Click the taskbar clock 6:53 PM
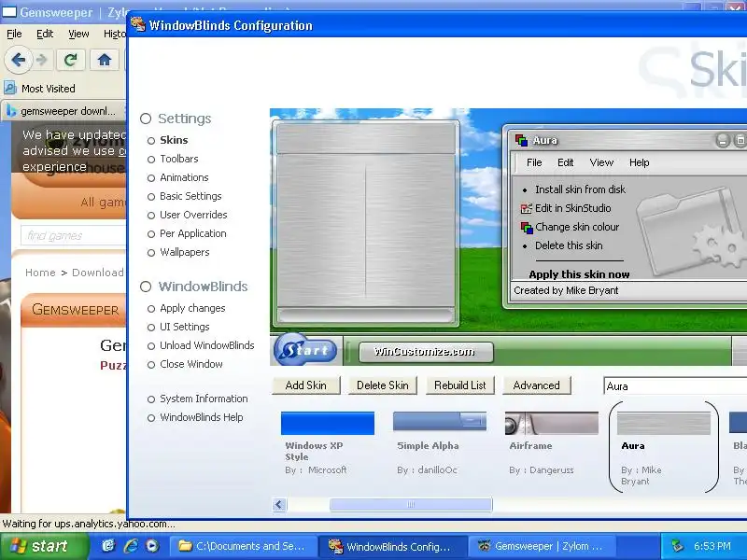This screenshot has width=747, height=560. coord(712,546)
